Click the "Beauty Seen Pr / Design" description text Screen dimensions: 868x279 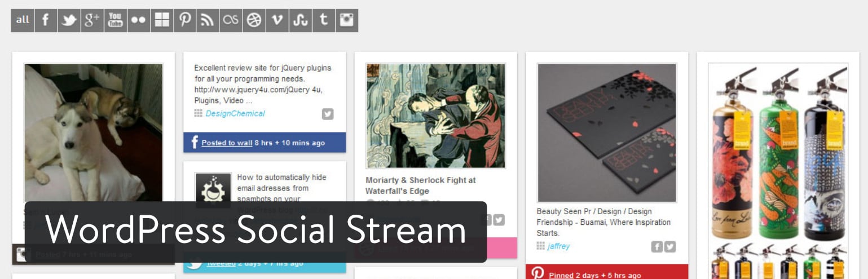pos(603,222)
